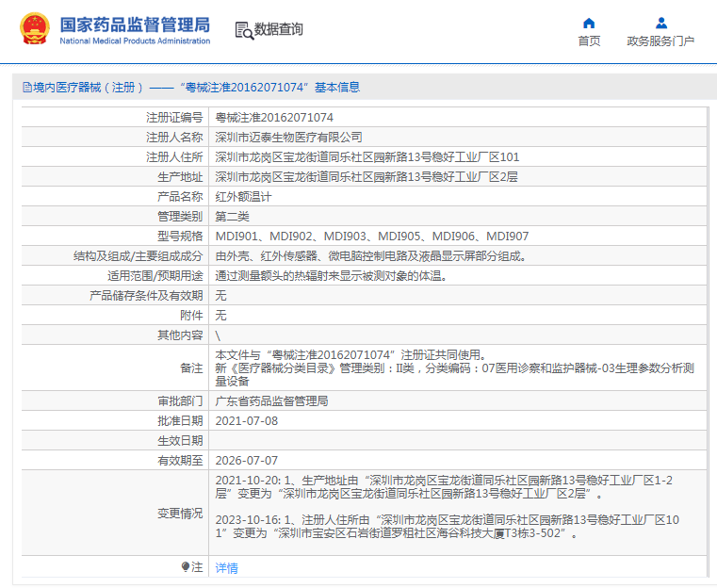Go to 首页 home page

click(589, 41)
